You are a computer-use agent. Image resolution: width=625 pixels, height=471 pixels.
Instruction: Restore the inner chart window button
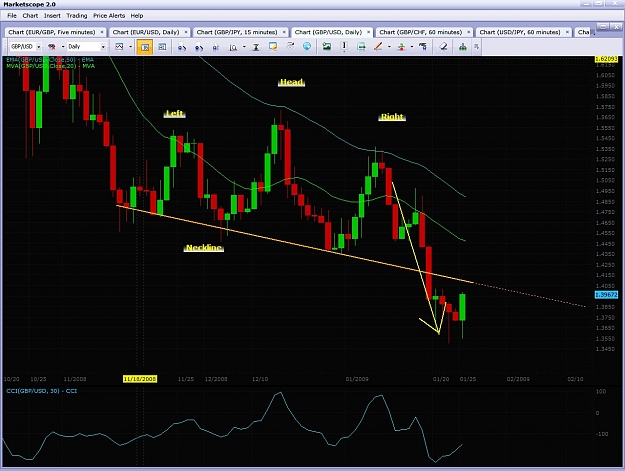[x=603, y=27]
